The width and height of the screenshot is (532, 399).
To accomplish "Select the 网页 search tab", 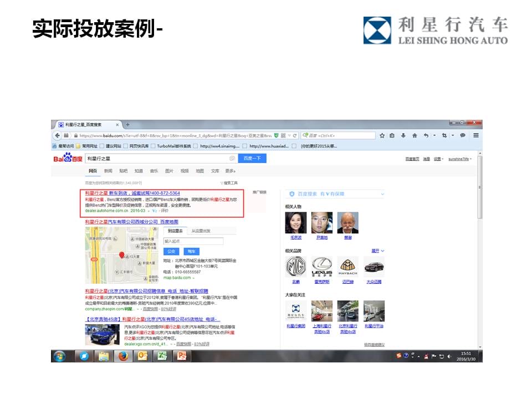I will pyautogui.click(x=93, y=171).
